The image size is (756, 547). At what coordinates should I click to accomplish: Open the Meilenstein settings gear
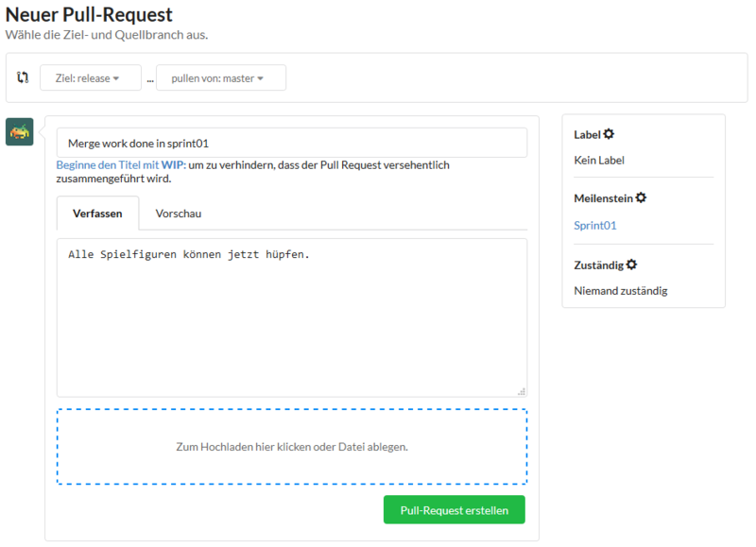(x=639, y=197)
